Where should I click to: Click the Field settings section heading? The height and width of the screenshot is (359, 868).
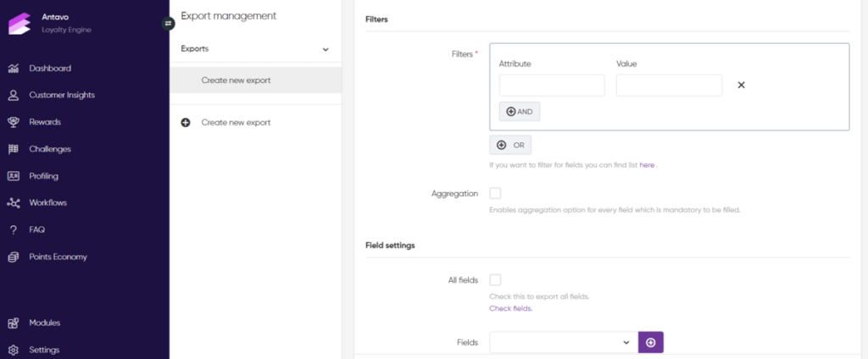(390, 245)
